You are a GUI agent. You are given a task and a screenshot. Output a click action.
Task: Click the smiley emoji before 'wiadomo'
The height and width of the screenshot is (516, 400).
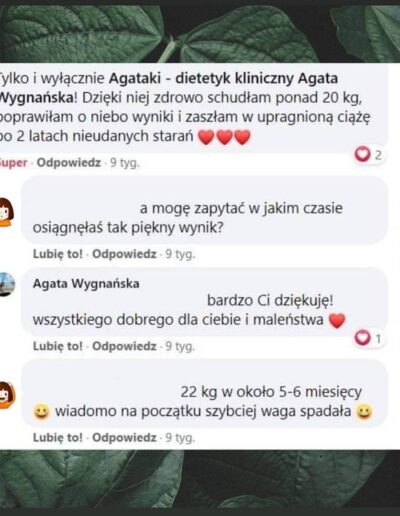[x=42, y=412]
